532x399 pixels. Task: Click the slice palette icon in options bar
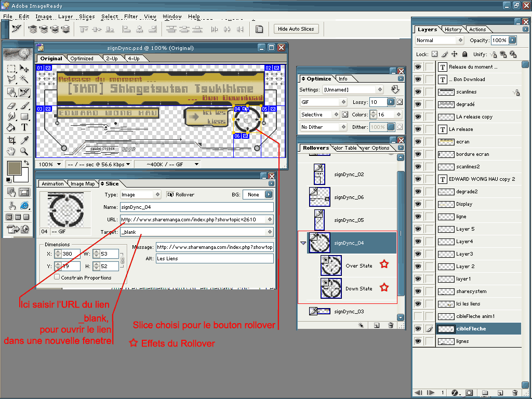(x=259, y=29)
